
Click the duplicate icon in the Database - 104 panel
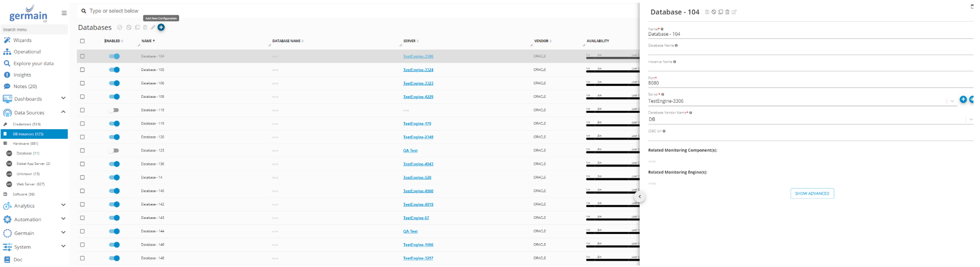pyautogui.click(x=720, y=12)
